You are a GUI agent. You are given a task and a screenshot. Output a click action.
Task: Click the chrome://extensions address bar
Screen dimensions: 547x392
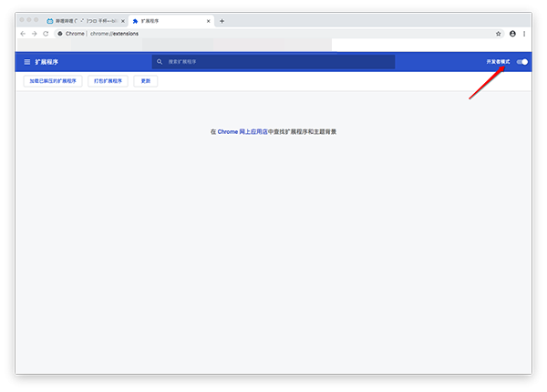[x=279, y=34]
